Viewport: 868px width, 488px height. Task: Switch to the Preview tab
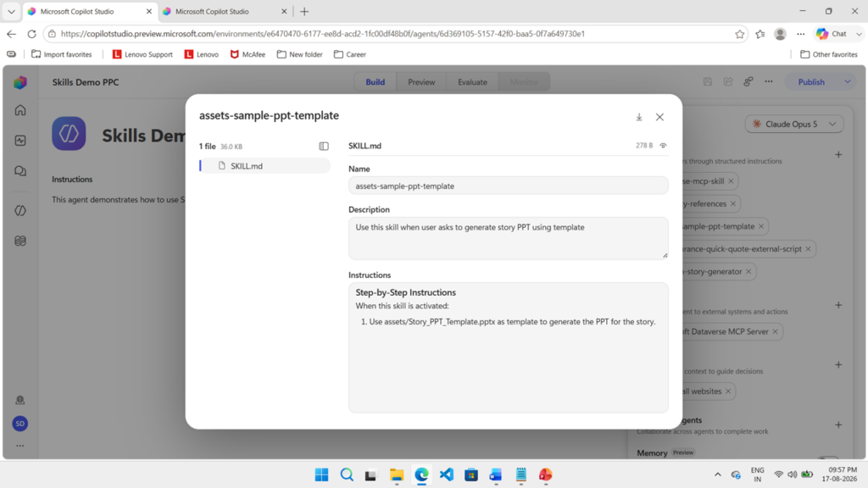coord(421,82)
